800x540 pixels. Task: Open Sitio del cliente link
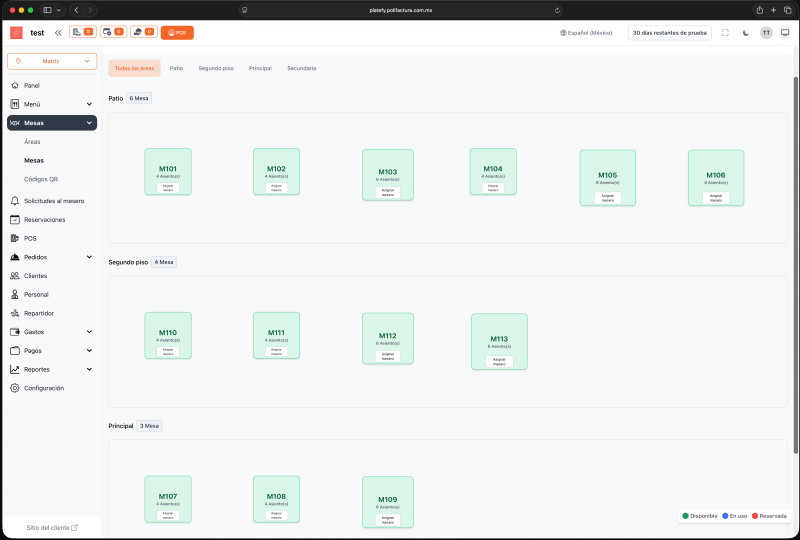52,527
